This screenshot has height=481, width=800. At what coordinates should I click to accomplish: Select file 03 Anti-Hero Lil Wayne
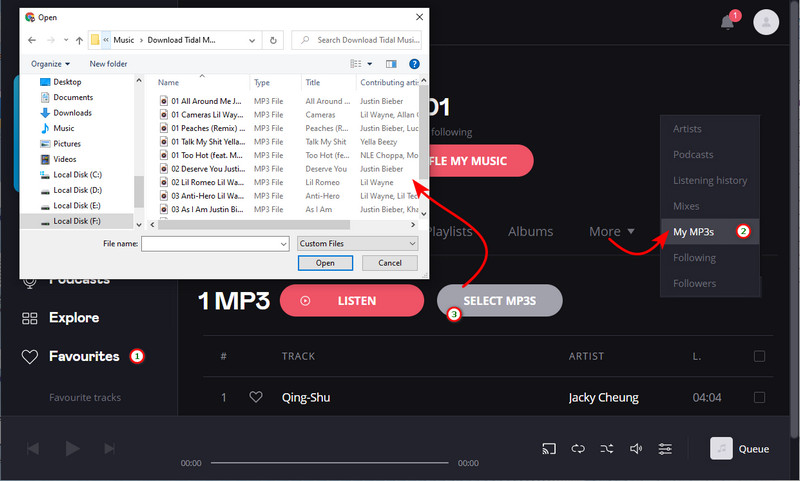[207, 196]
